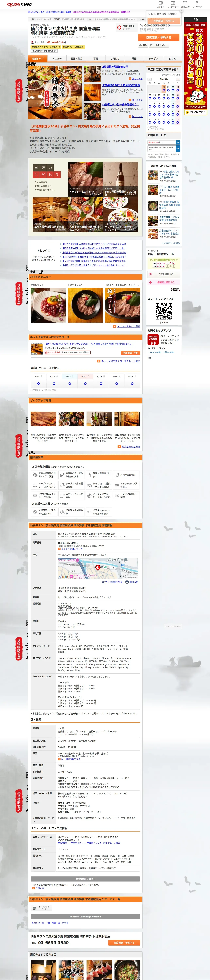210x980 pixels.
Task: Switch to the こだわり tab
Action: click(x=115, y=59)
